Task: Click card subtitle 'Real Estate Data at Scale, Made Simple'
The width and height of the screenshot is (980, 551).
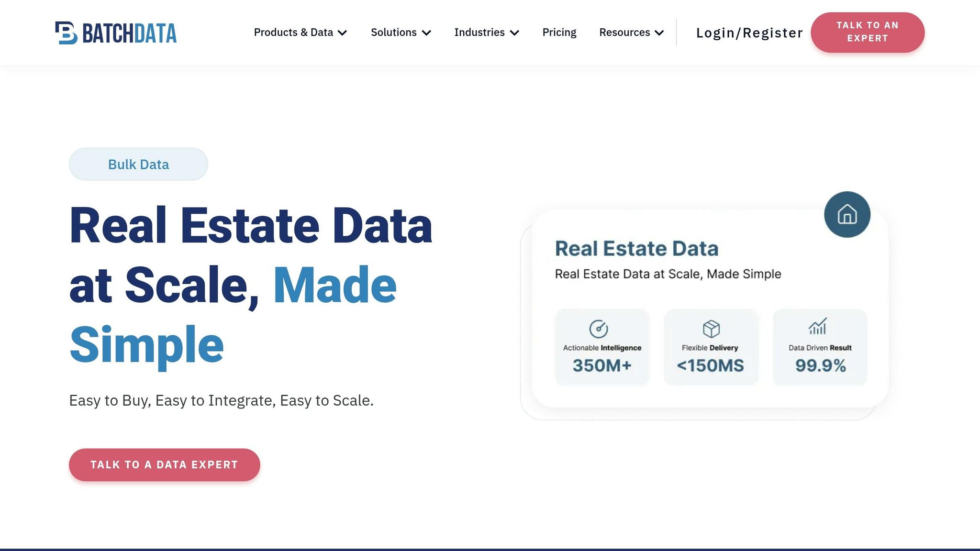Action: click(668, 274)
